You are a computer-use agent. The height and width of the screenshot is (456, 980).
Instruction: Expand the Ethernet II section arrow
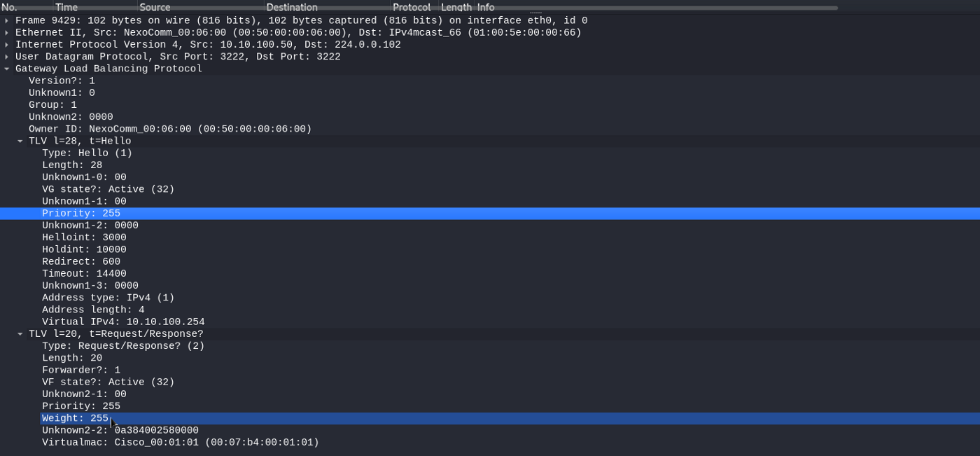point(6,33)
